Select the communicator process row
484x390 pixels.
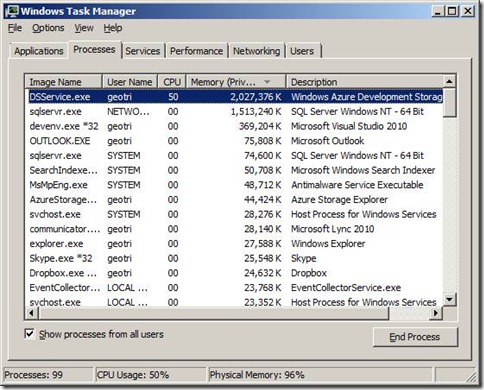(234, 229)
